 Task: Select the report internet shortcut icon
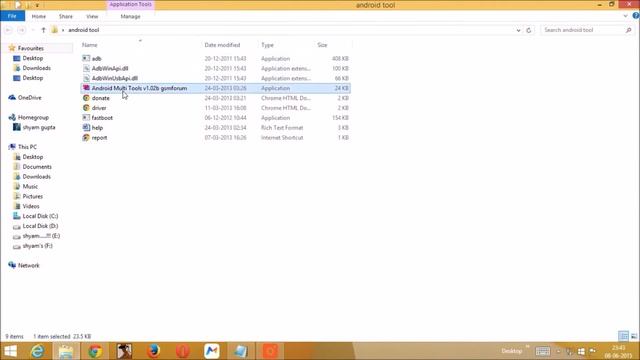pyautogui.click(x=86, y=138)
